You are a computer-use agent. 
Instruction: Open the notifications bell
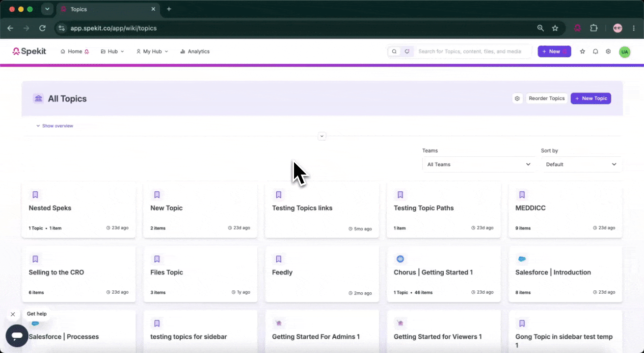(x=595, y=51)
